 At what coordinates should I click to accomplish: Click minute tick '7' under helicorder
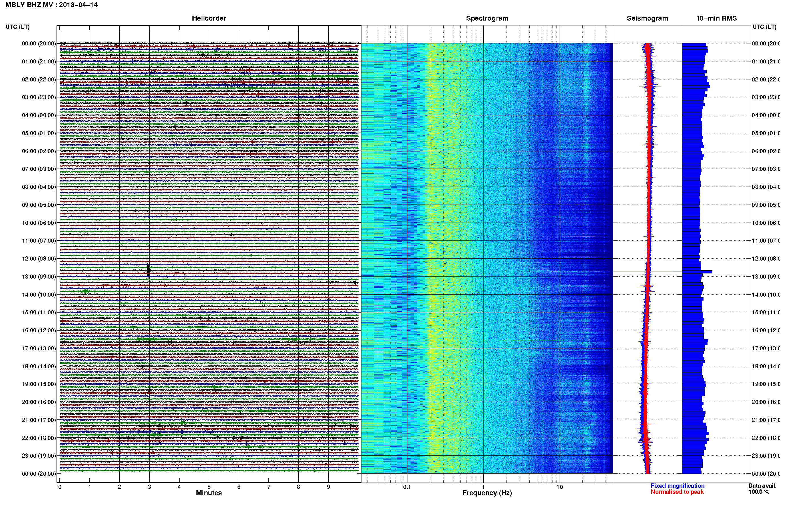point(269,487)
